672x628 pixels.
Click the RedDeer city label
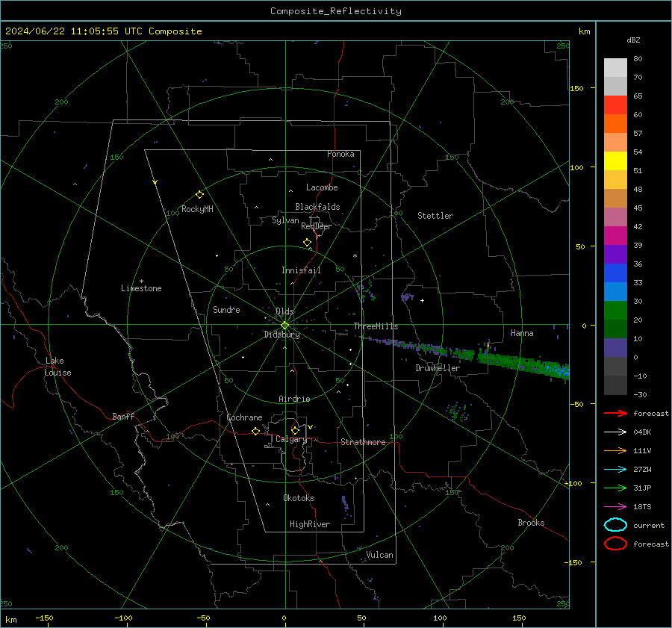point(317,226)
